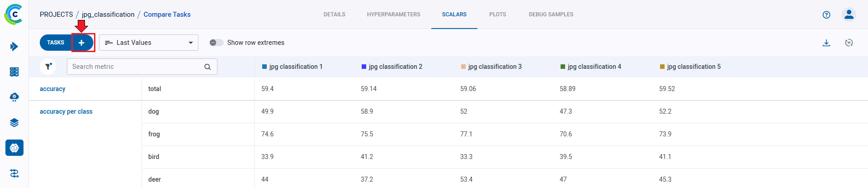Click the ClearML logo

click(14, 14)
